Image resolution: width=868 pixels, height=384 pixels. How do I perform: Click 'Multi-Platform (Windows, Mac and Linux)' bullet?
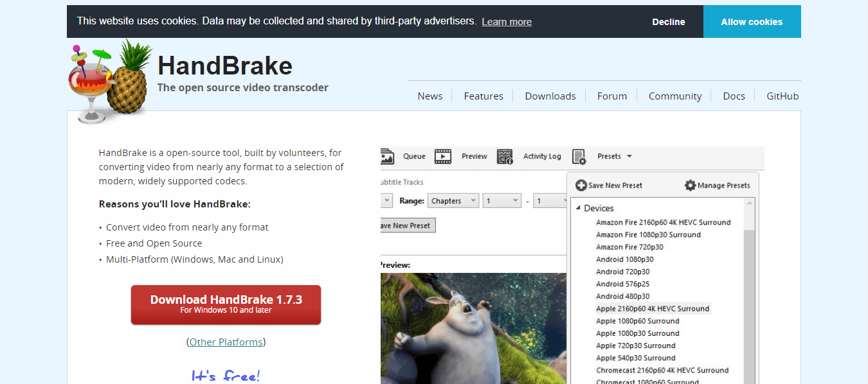(194, 259)
